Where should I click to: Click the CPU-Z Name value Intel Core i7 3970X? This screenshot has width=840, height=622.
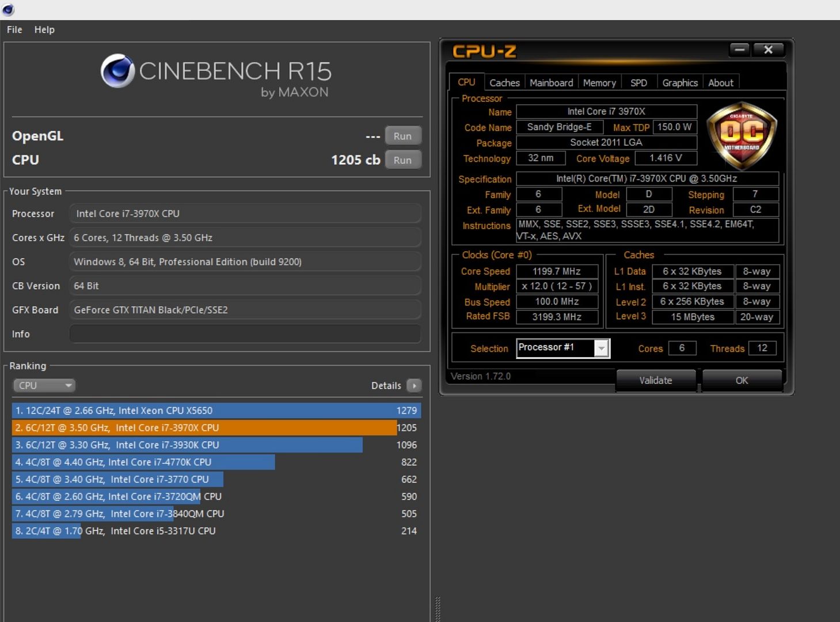[x=606, y=112]
